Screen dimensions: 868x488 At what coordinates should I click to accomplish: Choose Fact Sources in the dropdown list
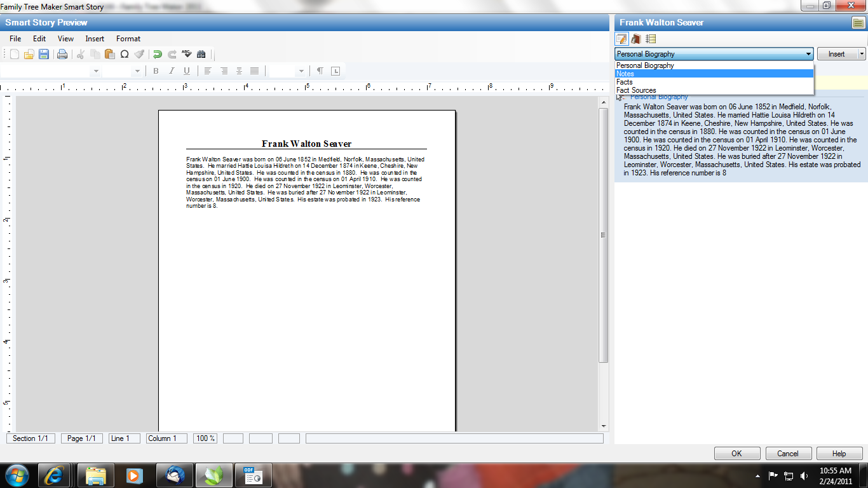point(714,90)
